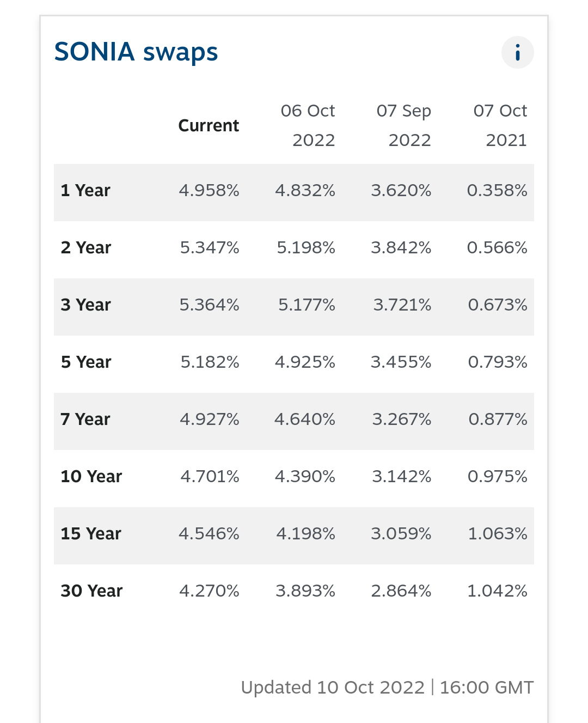Click the SONIA swaps heading
The image size is (588, 723).
(136, 52)
